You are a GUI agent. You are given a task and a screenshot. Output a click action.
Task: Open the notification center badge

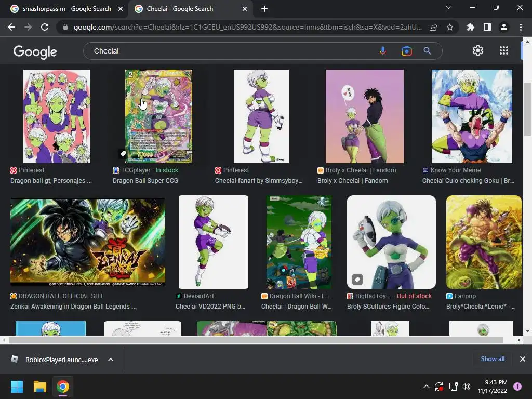(x=517, y=387)
